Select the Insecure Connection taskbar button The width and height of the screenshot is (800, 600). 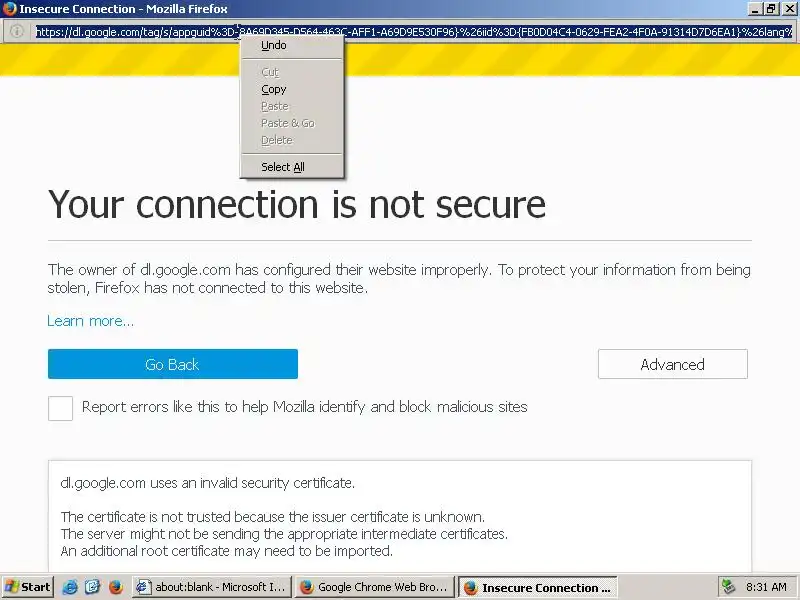[x=538, y=587]
